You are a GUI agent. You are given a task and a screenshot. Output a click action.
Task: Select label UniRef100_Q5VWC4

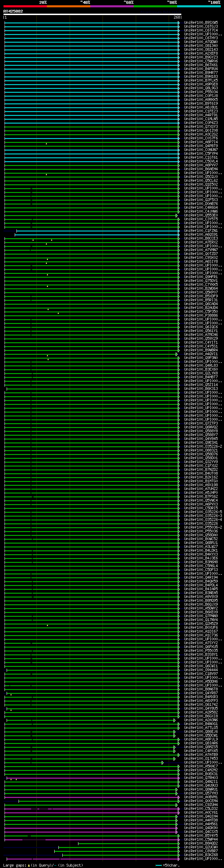click(201, 501)
